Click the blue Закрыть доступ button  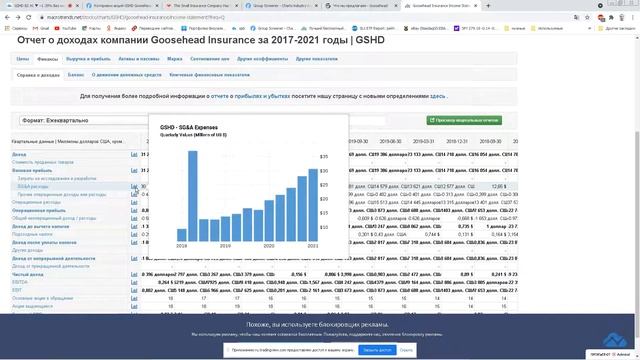(x=377, y=350)
